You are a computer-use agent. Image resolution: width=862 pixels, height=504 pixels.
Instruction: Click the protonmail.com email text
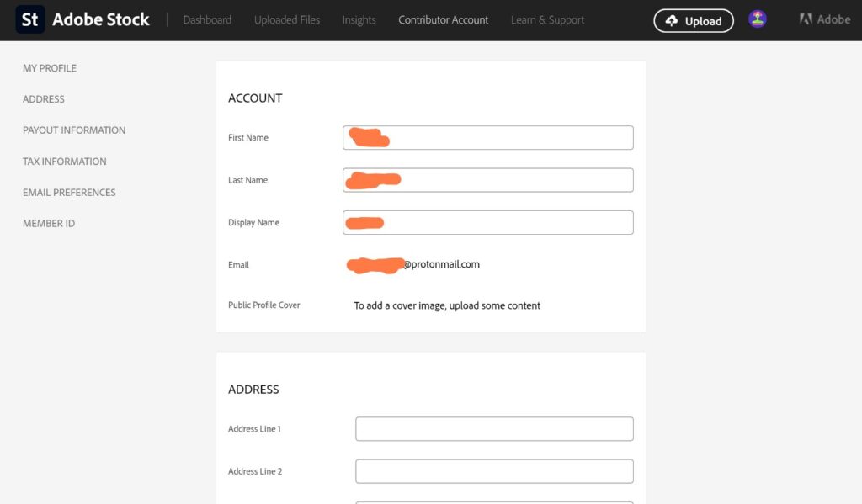pos(441,264)
